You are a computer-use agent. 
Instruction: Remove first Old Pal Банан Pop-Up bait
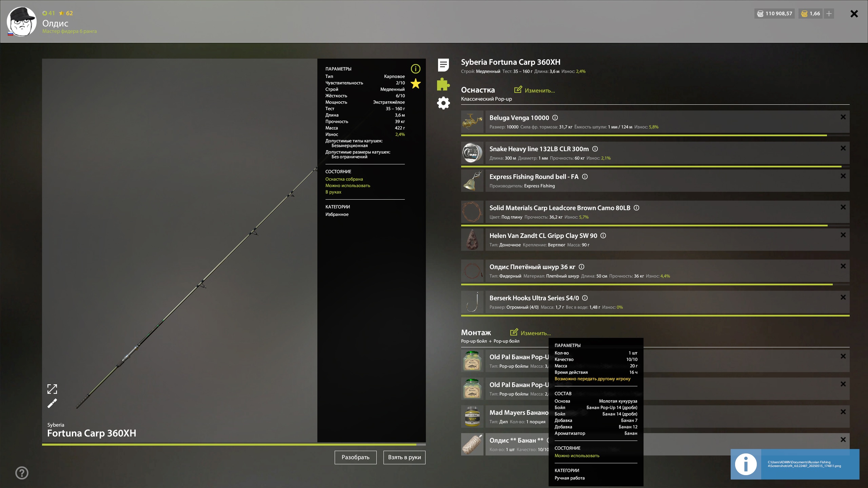click(x=843, y=356)
